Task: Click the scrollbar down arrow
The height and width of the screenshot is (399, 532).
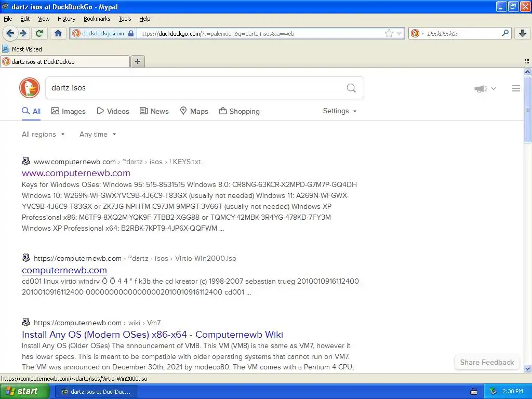Action: pos(527,368)
